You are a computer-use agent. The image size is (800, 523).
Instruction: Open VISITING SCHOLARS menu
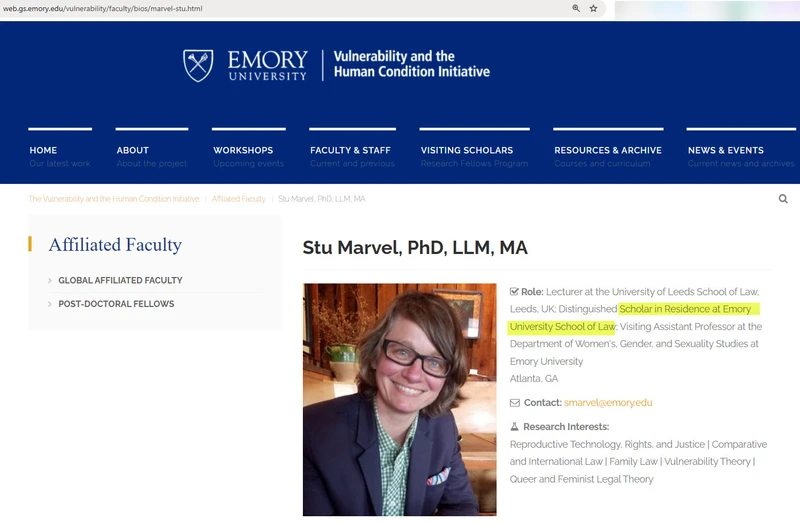tap(467, 151)
